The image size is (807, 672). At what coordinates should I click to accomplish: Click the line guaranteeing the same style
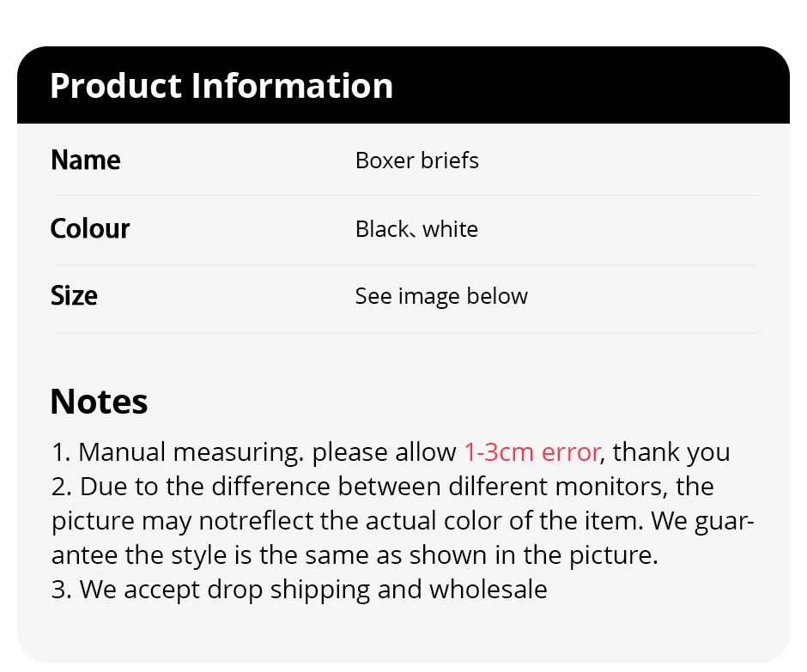355,555
